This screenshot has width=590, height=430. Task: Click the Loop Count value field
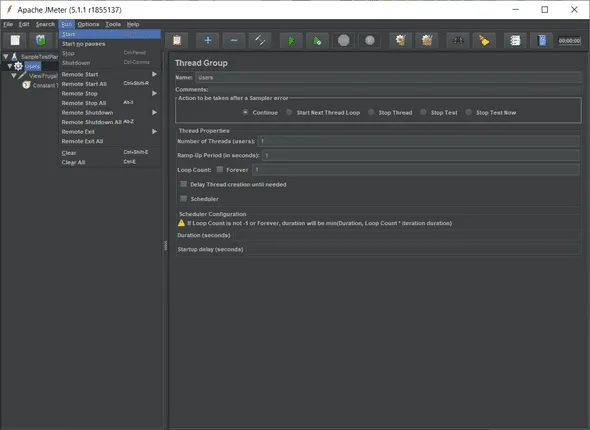416,170
